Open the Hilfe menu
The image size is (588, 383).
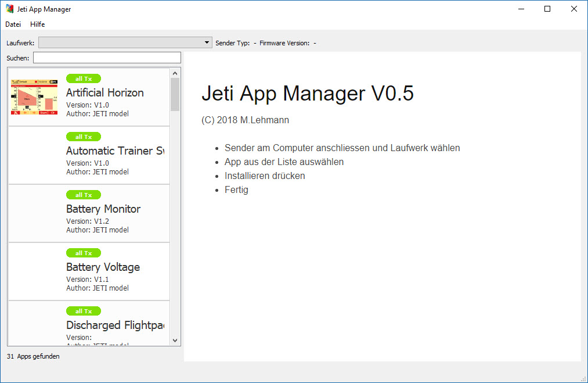point(38,24)
